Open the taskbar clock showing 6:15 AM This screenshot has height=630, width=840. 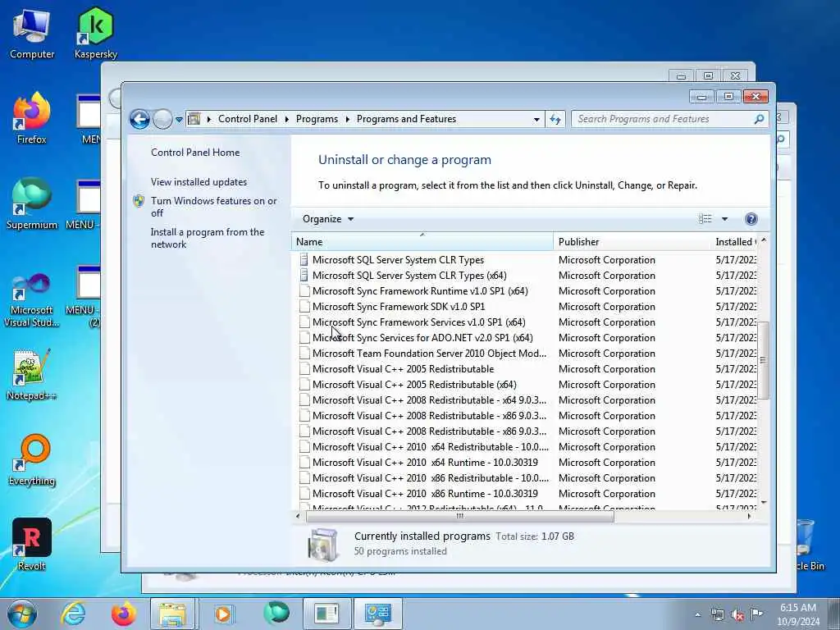tap(798, 614)
